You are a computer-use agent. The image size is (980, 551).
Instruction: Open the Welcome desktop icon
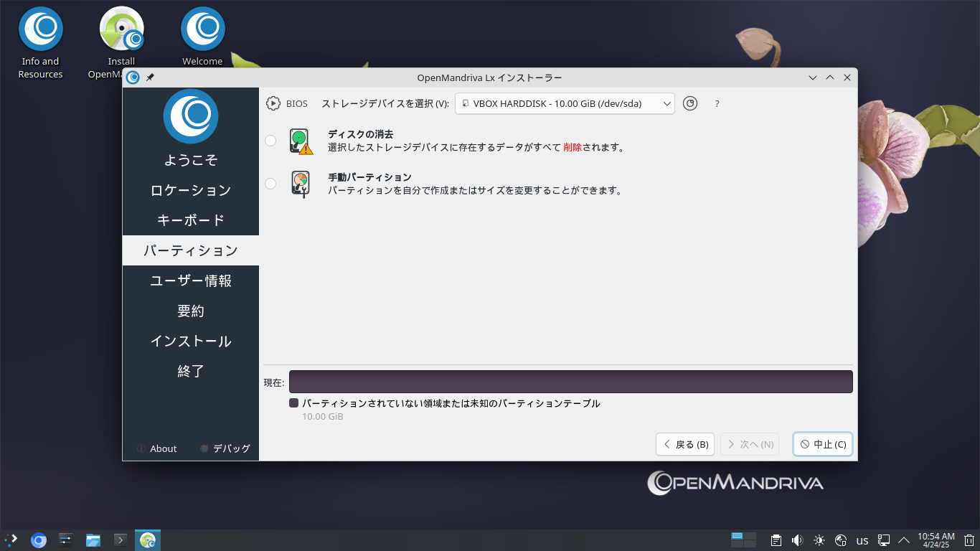click(202, 37)
